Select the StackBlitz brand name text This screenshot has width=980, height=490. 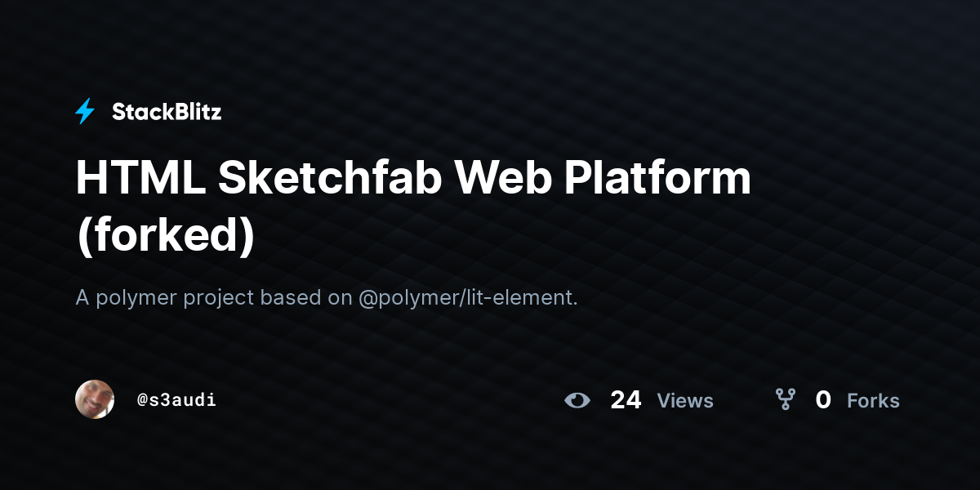pos(167,112)
